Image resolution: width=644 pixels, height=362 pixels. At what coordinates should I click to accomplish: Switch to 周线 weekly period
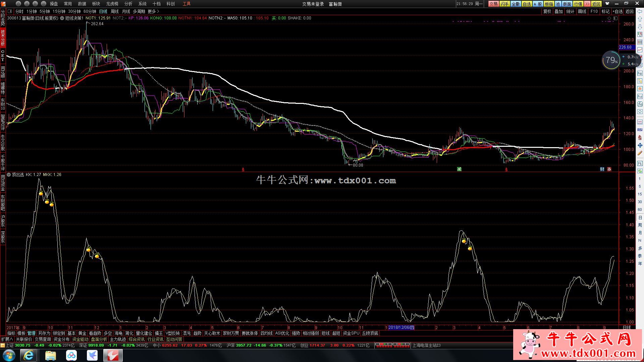pyautogui.click(x=115, y=11)
